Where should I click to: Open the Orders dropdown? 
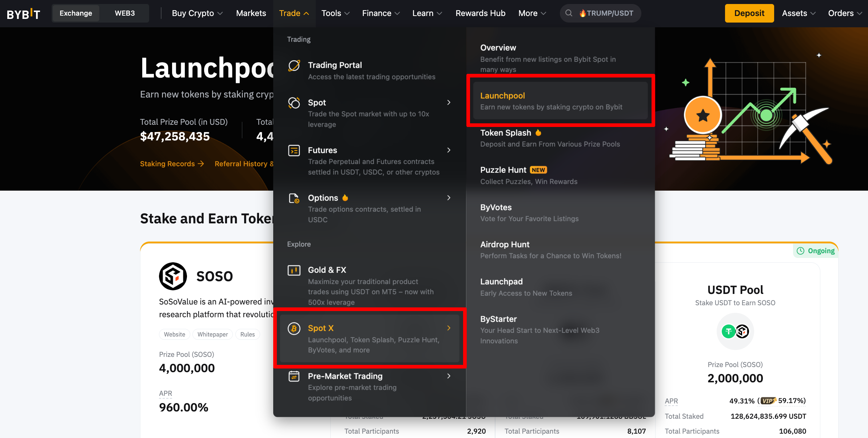click(845, 13)
